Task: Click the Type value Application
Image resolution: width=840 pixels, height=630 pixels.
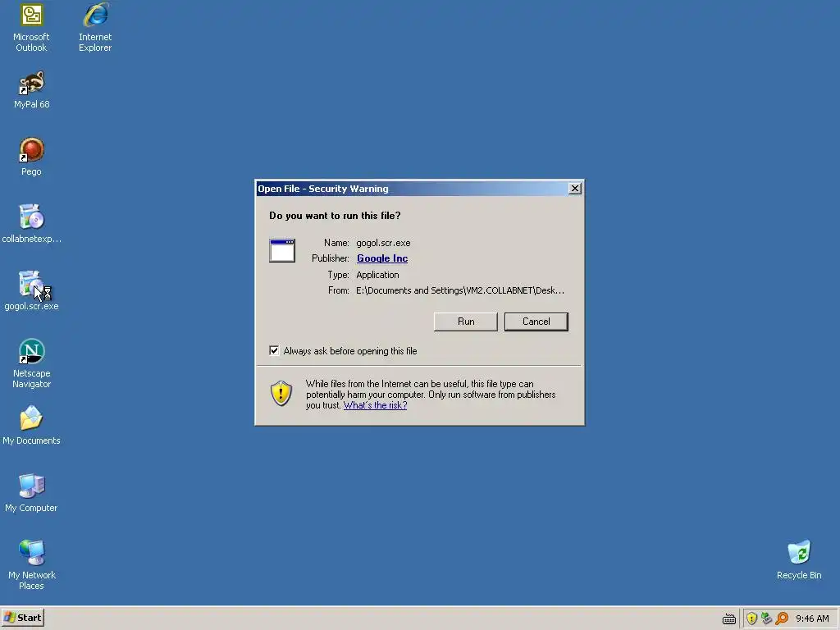Action: point(377,275)
